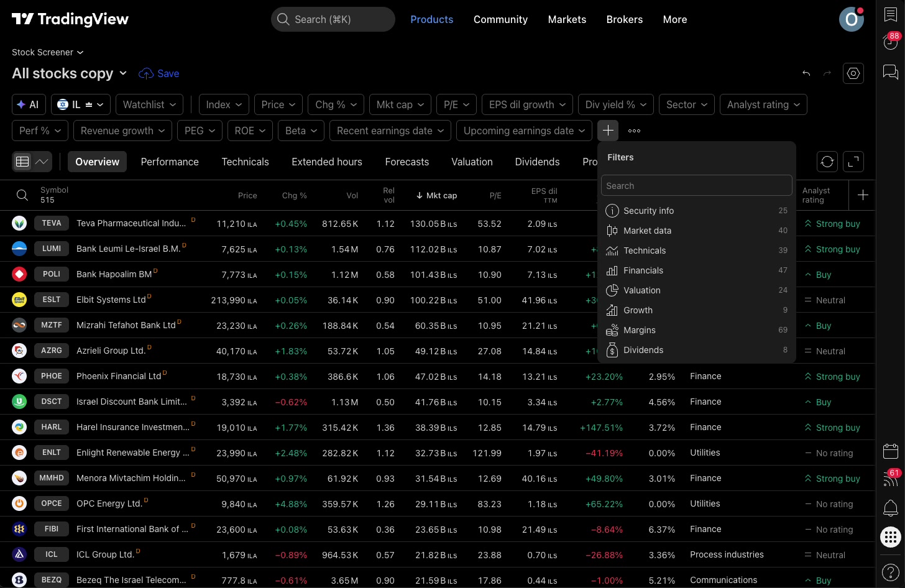Open the TradingView home logo
The height and width of the screenshot is (588, 905).
(x=70, y=19)
